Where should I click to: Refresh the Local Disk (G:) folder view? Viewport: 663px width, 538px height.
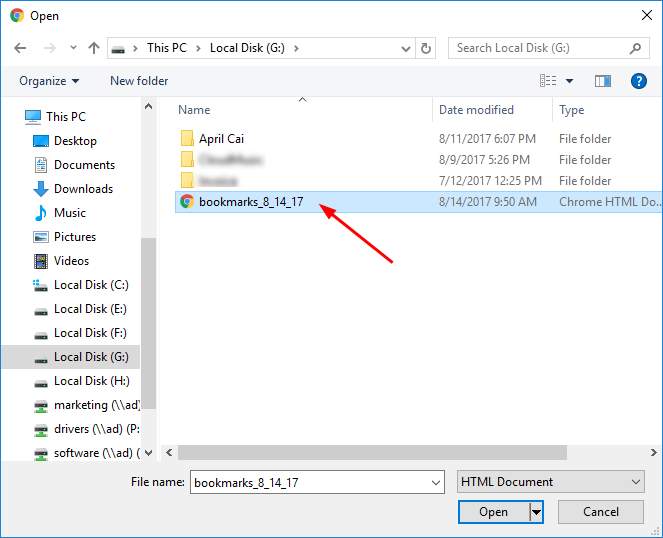[x=427, y=48]
